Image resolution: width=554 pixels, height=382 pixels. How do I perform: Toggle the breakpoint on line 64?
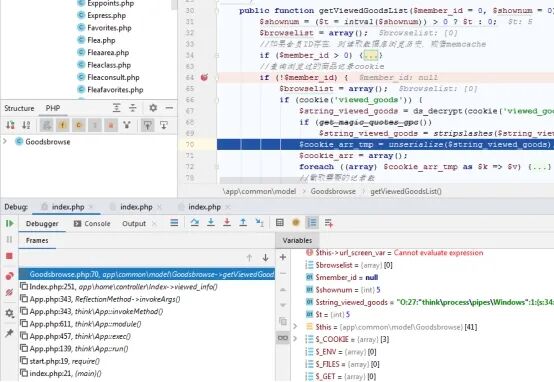click(x=204, y=77)
